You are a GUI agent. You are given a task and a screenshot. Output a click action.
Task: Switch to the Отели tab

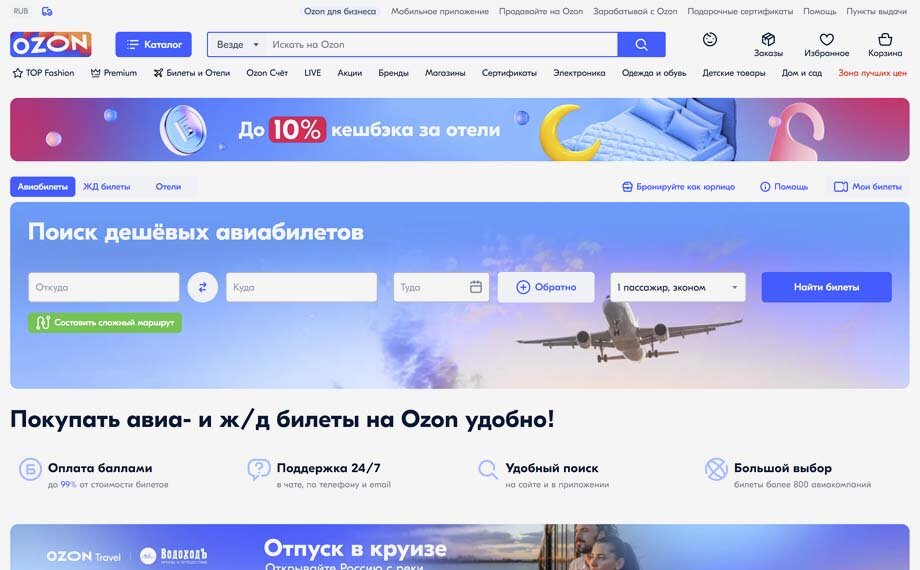(x=168, y=187)
